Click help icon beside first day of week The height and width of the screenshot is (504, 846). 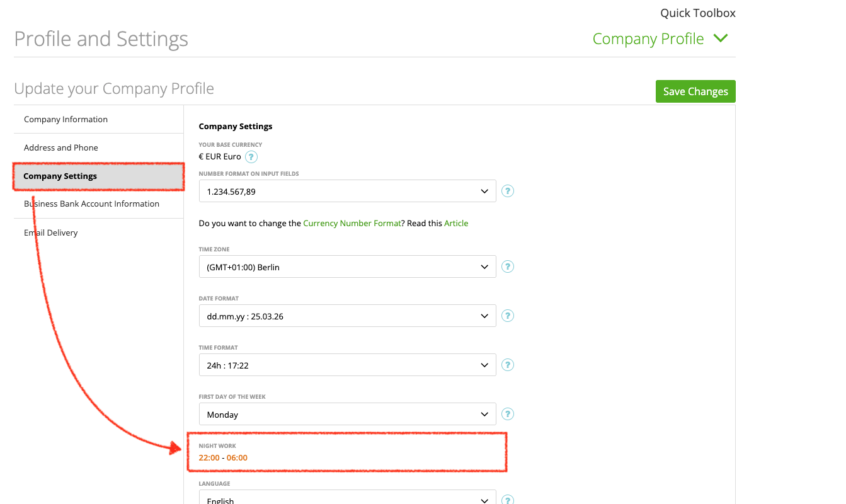[508, 414]
